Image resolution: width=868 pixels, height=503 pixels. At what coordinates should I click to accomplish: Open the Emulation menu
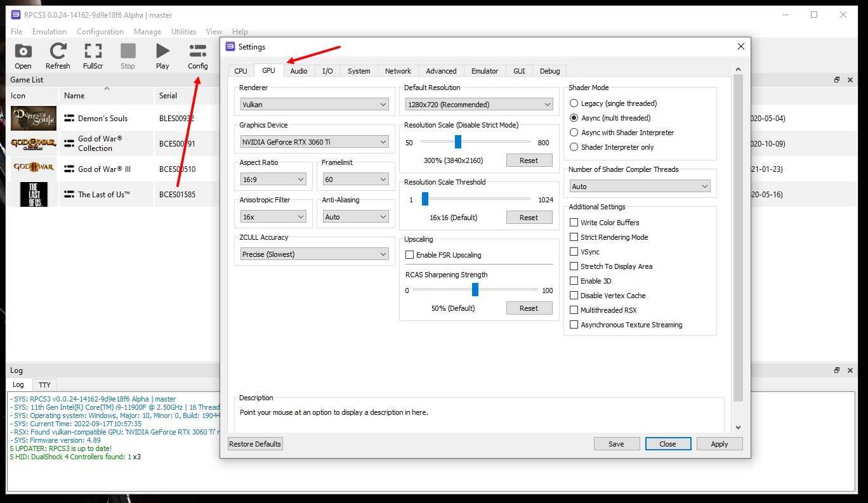pyautogui.click(x=49, y=32)
